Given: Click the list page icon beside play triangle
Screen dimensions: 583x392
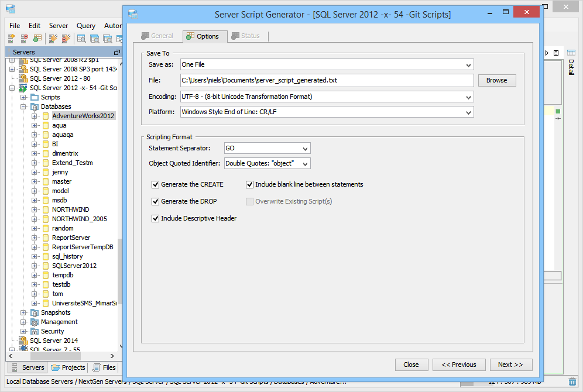Looking at the screenshot, I should coord(556,53).
